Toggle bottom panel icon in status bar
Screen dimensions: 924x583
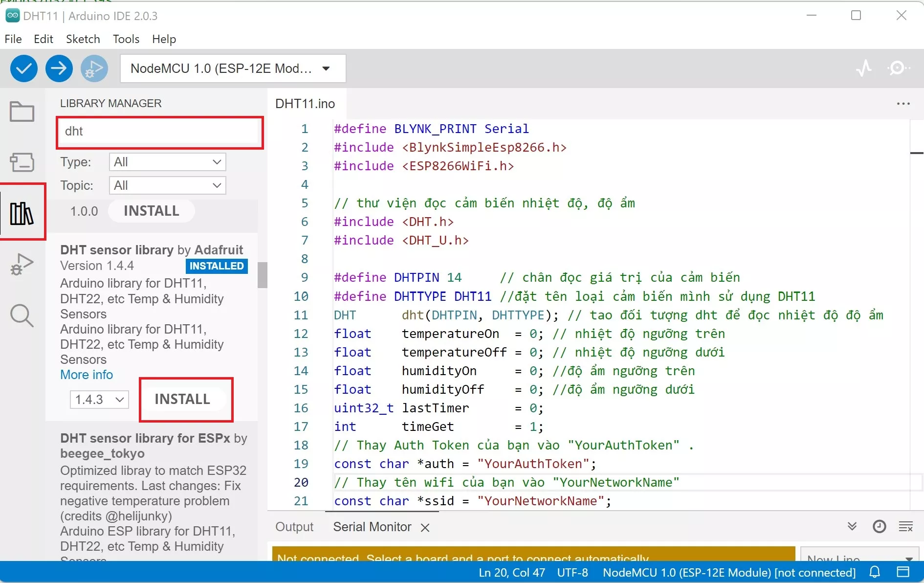pyautogui.click(x=903, y=572)
